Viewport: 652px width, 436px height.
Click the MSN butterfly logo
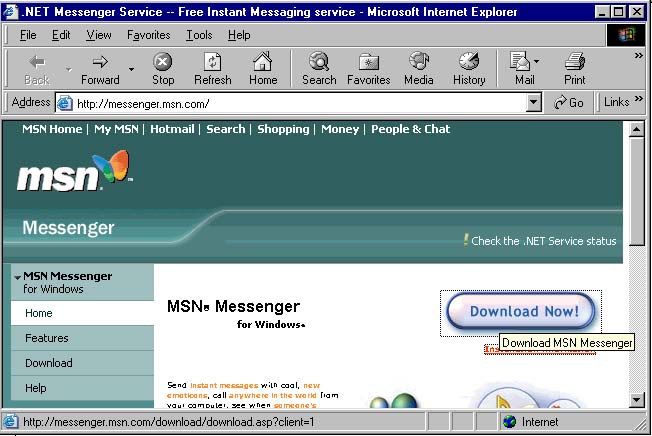(111, 166)
